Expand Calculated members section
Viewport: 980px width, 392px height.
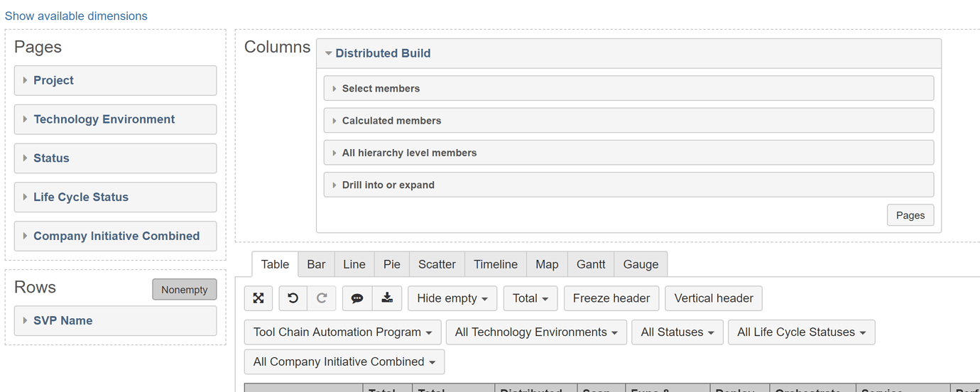(x=391, y=121)
